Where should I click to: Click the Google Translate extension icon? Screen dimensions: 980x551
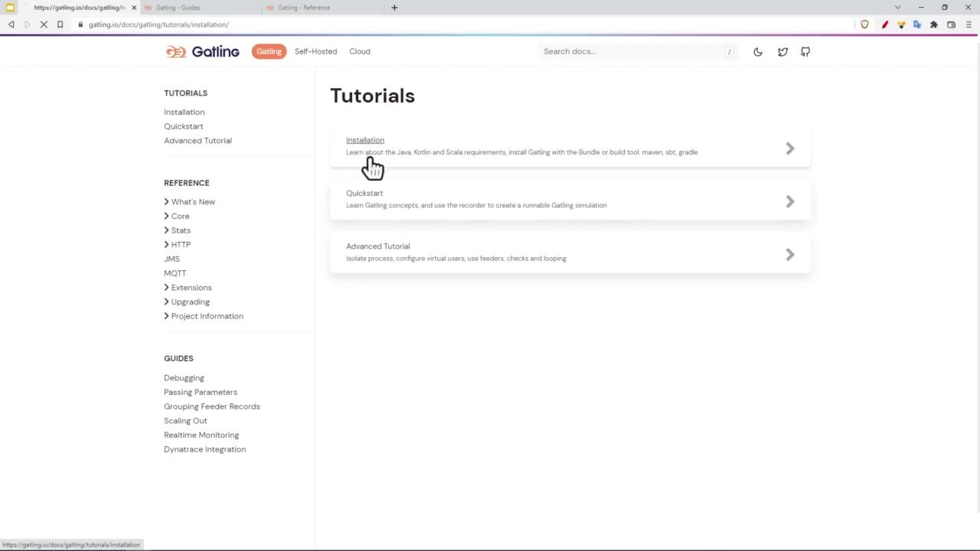917,24
